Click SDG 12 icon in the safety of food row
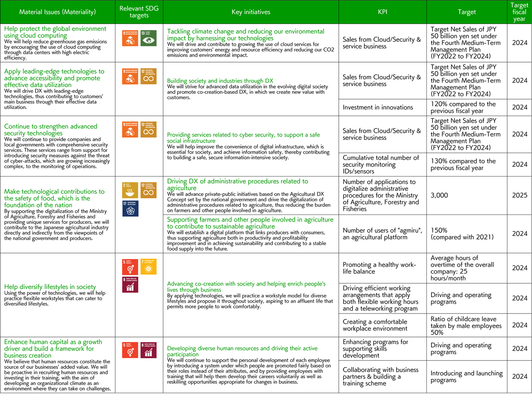Viewport: 532px width, 394px height. click(x=148, y=190)
